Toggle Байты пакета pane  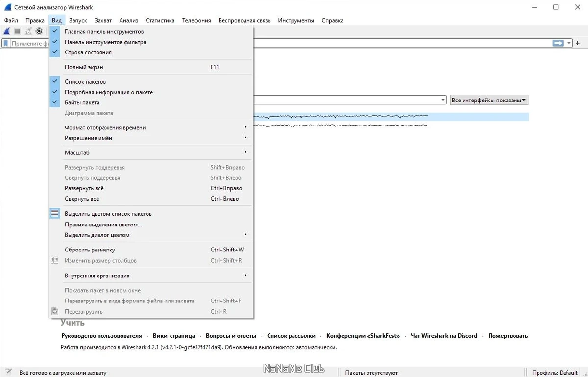(x=150, y=102)
